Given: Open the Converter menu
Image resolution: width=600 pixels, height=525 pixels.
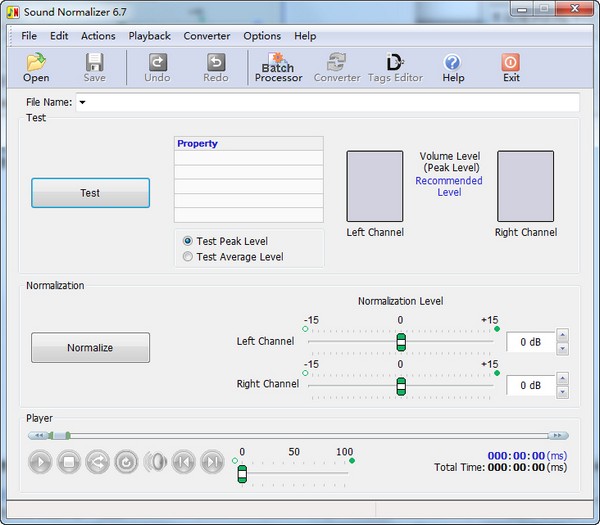Looking at the screenshot, I should pos(207,36).
